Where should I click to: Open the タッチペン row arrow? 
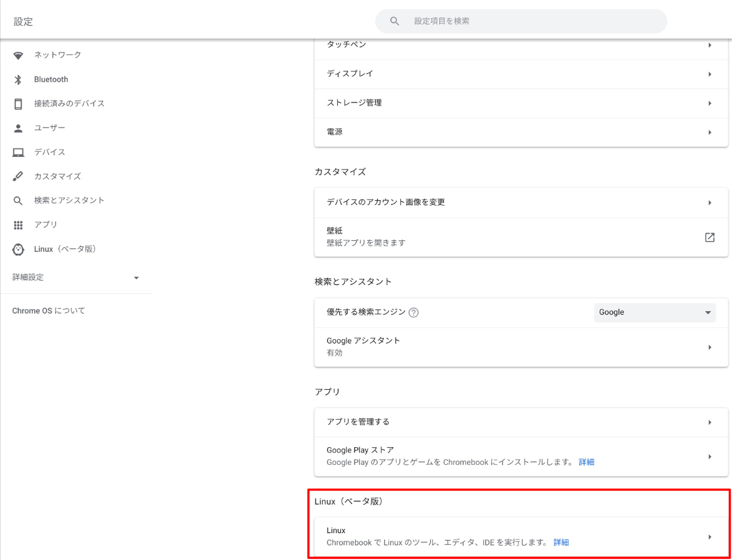click(x=709, y=45)
